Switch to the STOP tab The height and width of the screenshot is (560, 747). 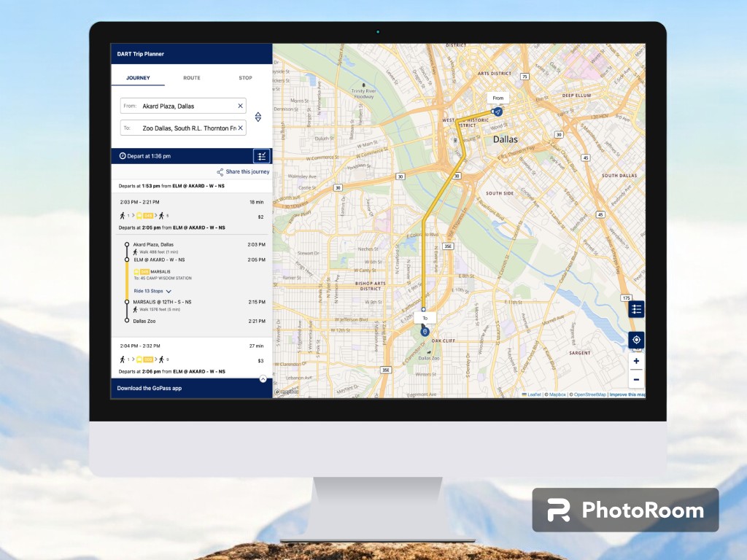point(245,78)
